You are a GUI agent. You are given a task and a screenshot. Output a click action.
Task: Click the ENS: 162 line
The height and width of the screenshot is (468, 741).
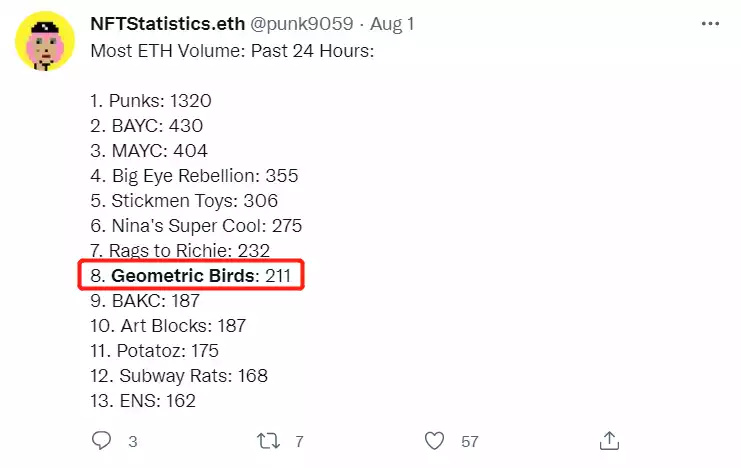(x=143, y=401)
